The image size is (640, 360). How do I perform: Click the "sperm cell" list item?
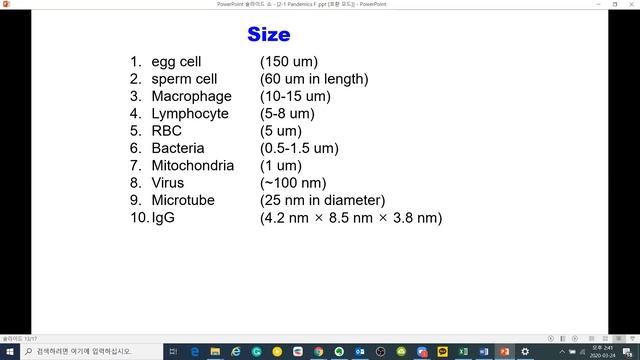click(x=184, y=79)
